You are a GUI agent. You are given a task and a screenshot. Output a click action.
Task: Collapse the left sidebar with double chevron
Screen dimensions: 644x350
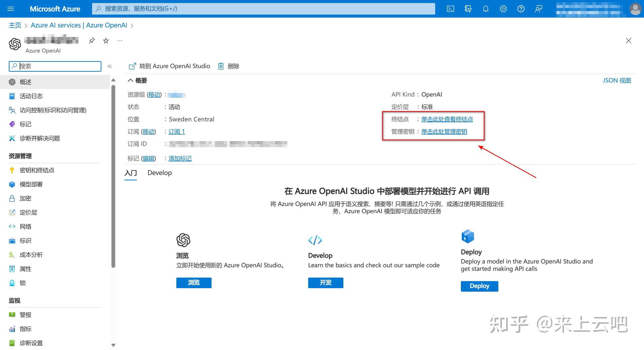pyautogui.click(x=110, y=66)
